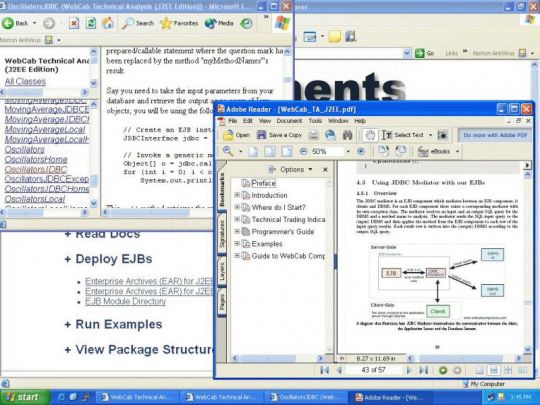The height and width of the screenshot is (405, 540).
Task: Go to first page of PDF
Action: click(x=324, y=370)
